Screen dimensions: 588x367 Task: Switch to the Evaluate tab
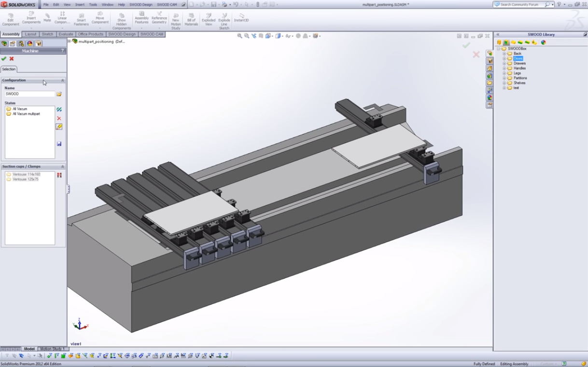tap(66, 34)
